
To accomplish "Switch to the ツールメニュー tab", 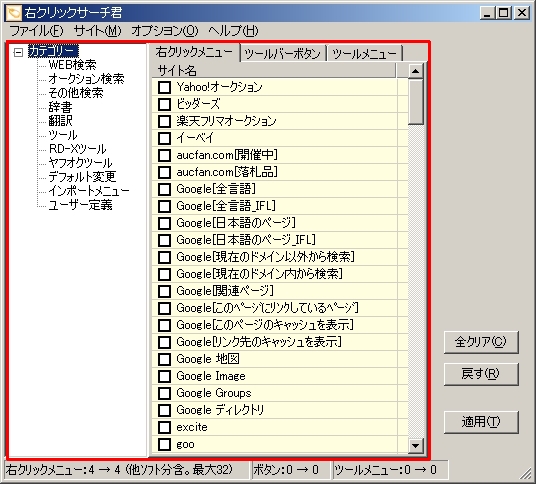I will click(364, 54).
